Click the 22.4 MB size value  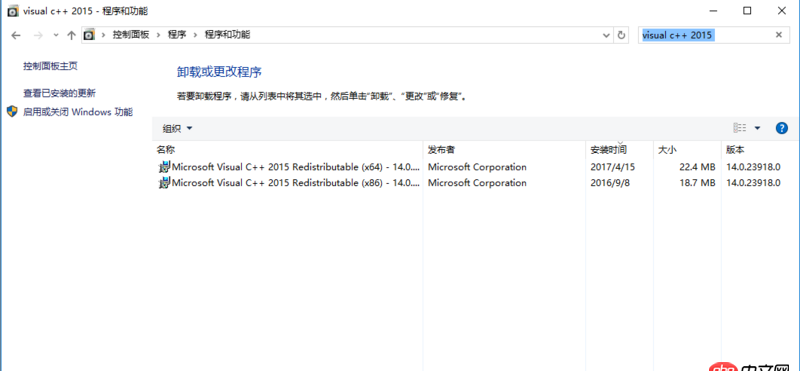[697, 167]
